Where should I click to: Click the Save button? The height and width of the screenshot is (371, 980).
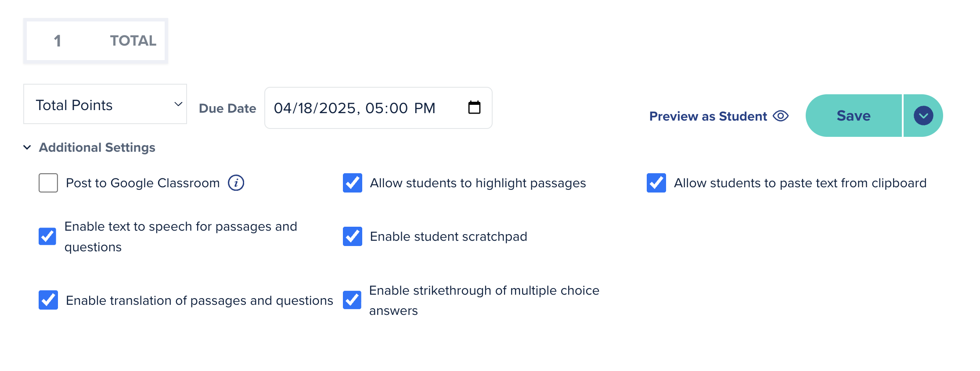point(854,116)
